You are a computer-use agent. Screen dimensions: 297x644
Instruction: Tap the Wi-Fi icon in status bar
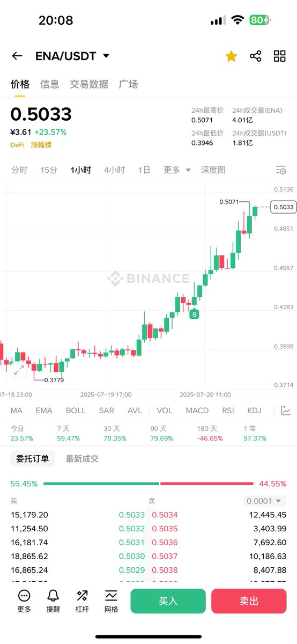coord(237,20)
